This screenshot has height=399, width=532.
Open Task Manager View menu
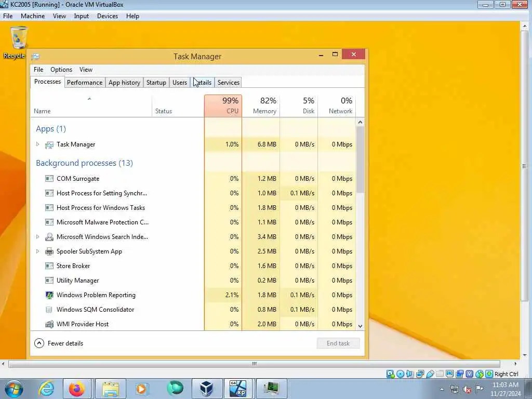[x=86, y=70]
